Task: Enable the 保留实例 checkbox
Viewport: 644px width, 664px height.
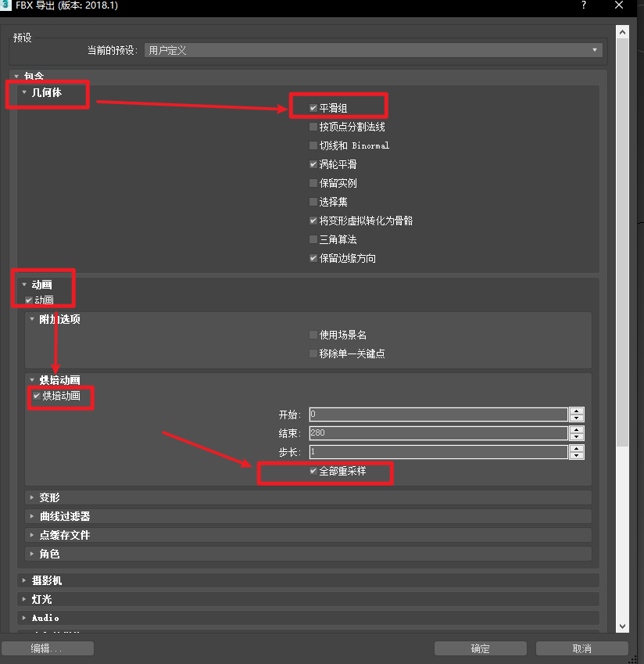Action: 313,183
